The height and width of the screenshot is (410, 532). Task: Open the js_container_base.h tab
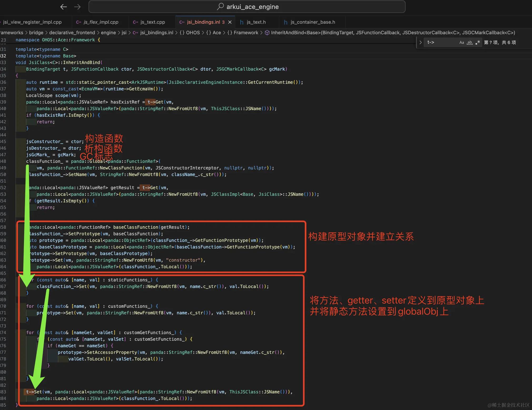point(313,22)
